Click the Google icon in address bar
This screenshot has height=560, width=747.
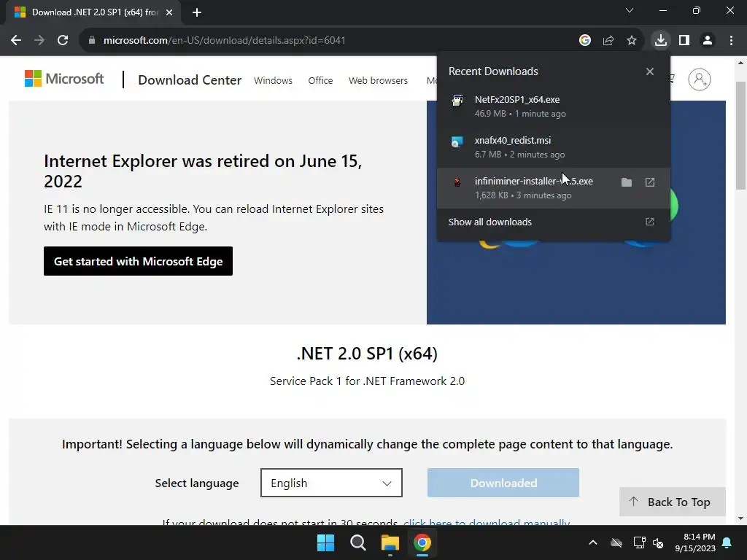coord(584,41)
